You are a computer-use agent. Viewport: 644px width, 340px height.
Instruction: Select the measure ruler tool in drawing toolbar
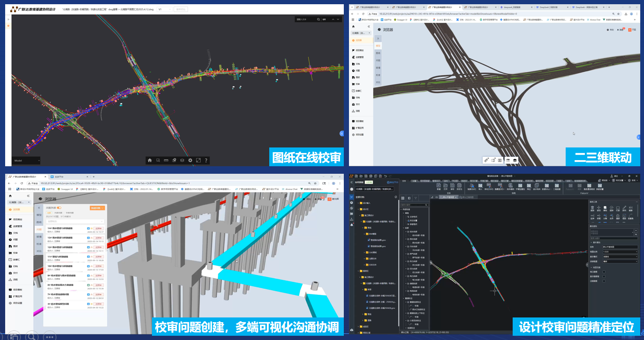click(166, 160)
